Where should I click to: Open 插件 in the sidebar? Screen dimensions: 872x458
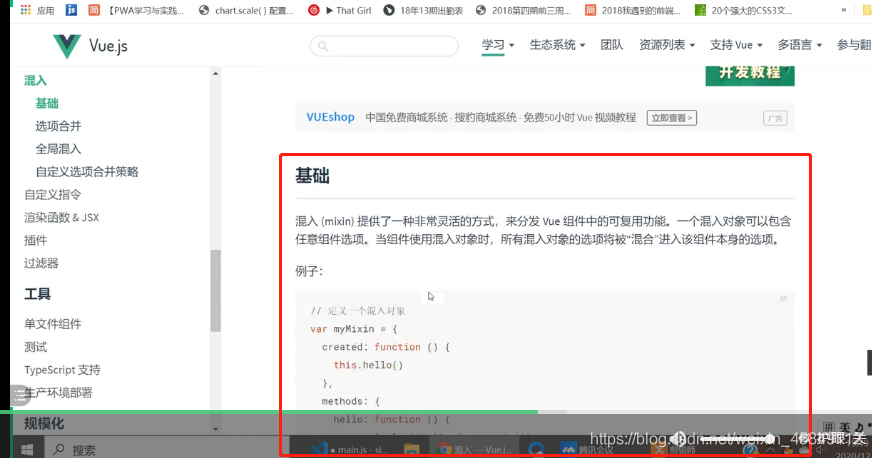click(35, 240)
